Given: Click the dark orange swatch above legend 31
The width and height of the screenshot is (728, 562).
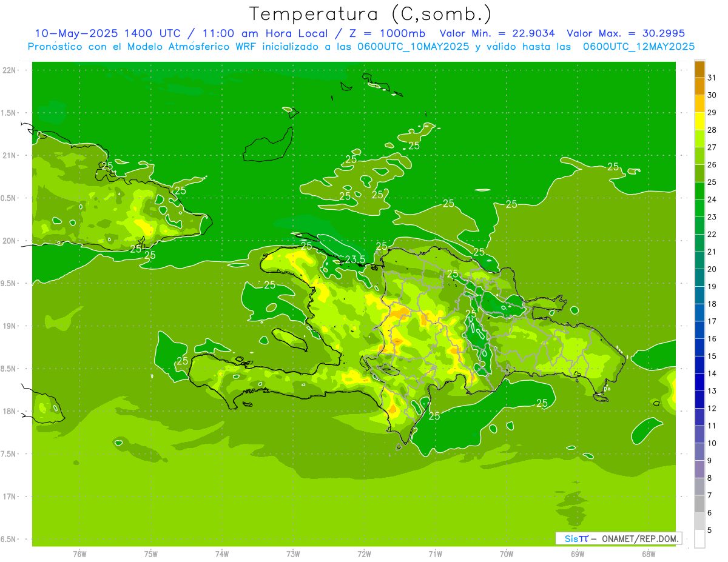Looking at the screenshot, I should 699,69.
